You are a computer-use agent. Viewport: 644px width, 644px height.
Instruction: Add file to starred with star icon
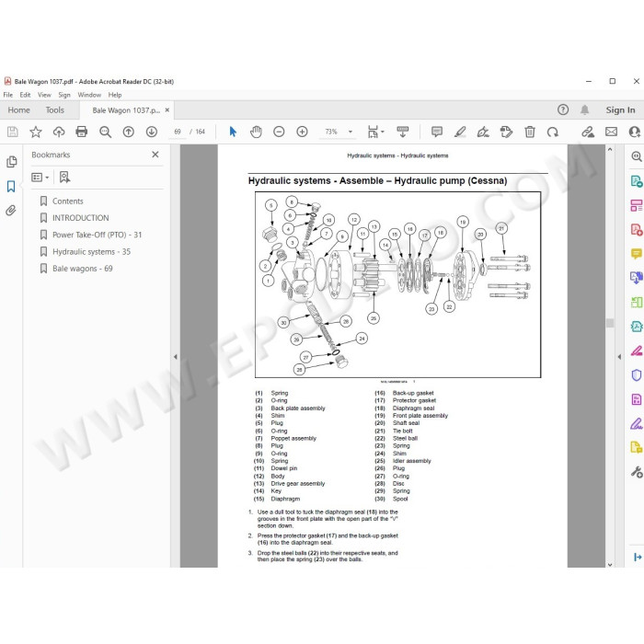(36, 132)
